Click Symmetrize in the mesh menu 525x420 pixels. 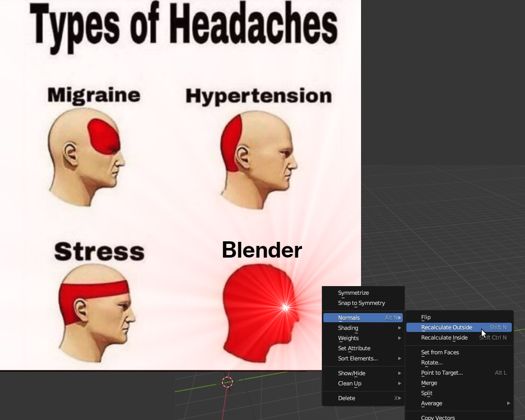363,293
